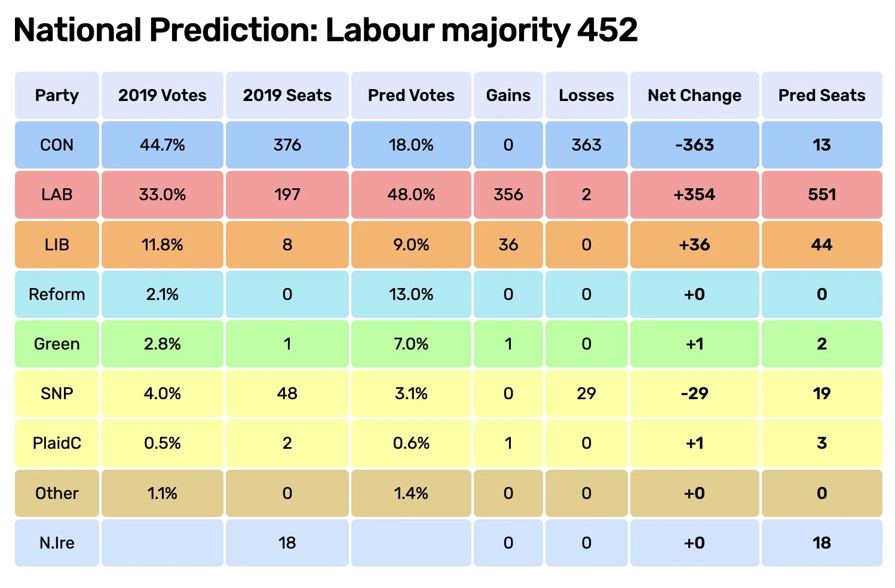
Task: Click the Party column header
Action: [57, 95]
